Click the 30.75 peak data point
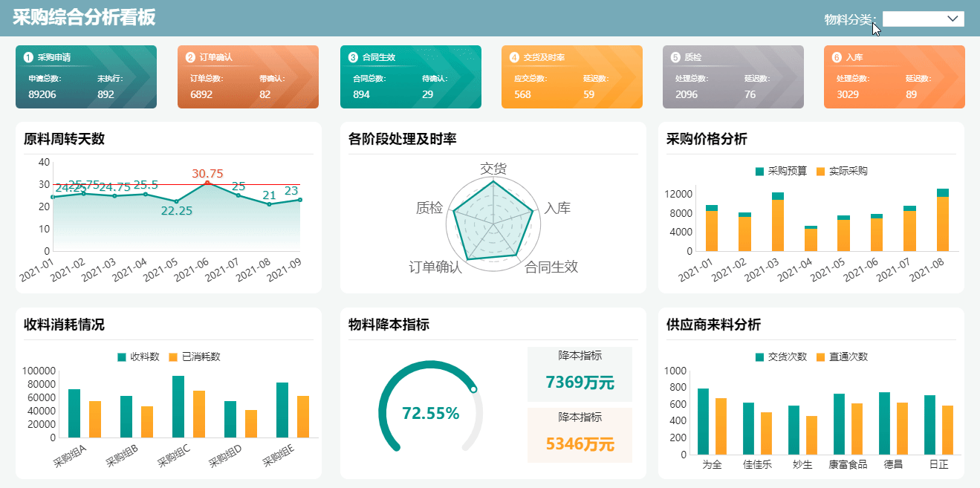The width and height of the screenshot is (980, 488). (207, 183)
